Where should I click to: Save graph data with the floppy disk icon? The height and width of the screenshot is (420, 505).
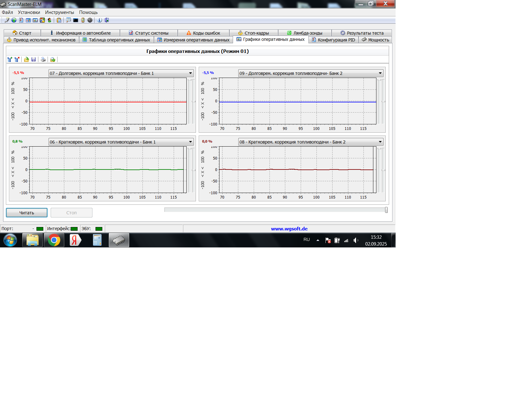pos(34,59)
